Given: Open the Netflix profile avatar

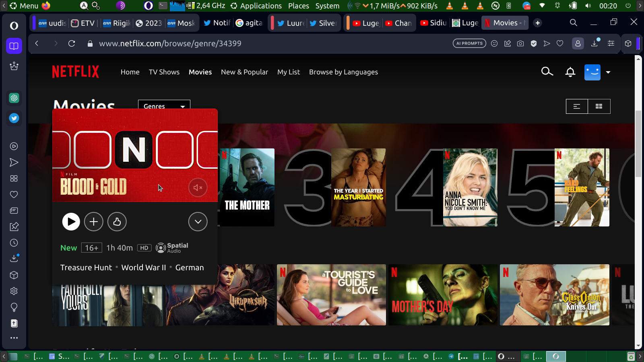Looking at the screenshot, I should pyautogui.click(x=592, y=72).
